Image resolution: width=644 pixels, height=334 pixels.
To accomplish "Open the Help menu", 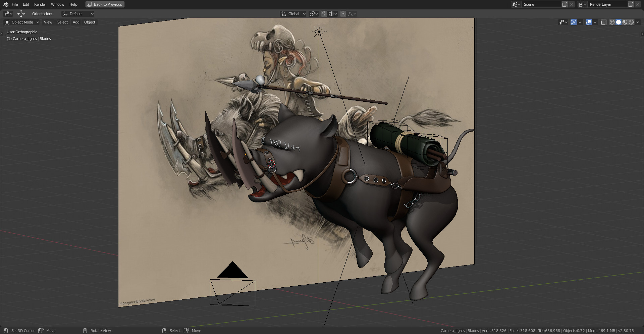I will (x=73, y=4).
